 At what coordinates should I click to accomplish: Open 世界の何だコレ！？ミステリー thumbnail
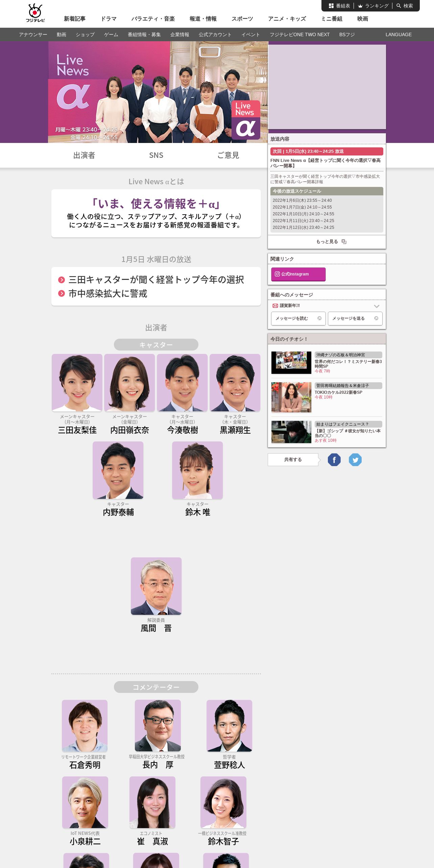tap(291, 362)
